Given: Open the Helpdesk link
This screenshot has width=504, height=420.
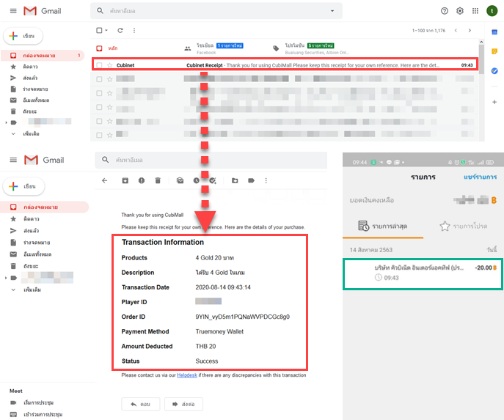Looking at the screenshot, I should tap(187, 375).
